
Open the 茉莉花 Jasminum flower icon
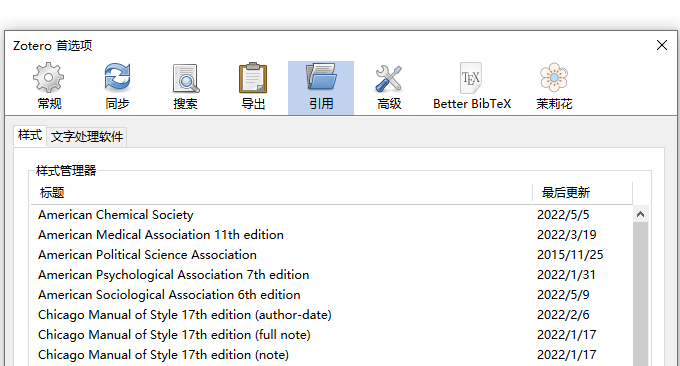point(554,77)
